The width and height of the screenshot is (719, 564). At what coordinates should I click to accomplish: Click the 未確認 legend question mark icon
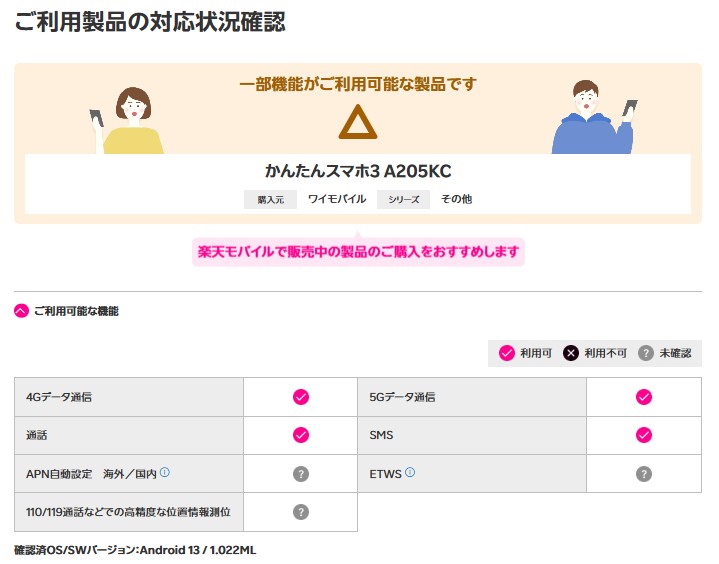(x=646, y=353)
